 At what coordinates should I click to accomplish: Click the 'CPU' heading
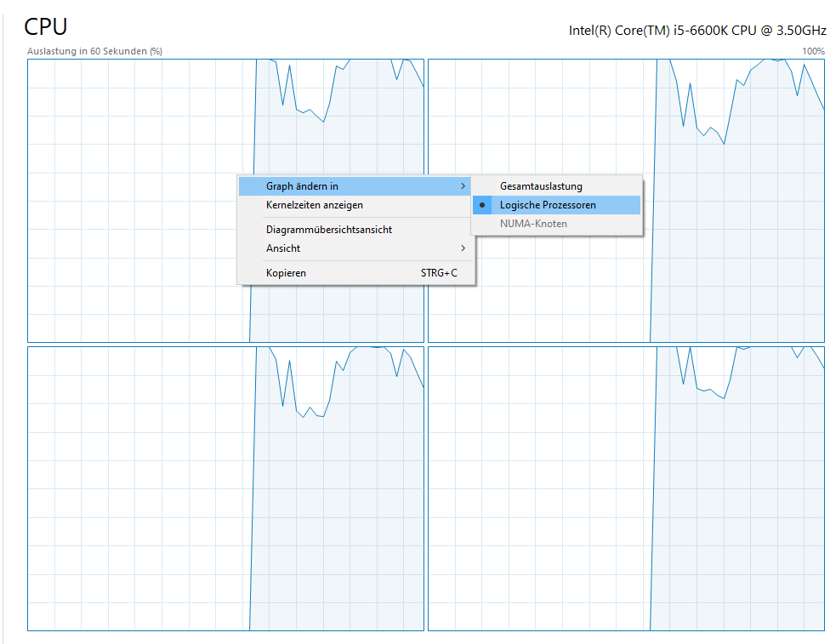point(45,26)
